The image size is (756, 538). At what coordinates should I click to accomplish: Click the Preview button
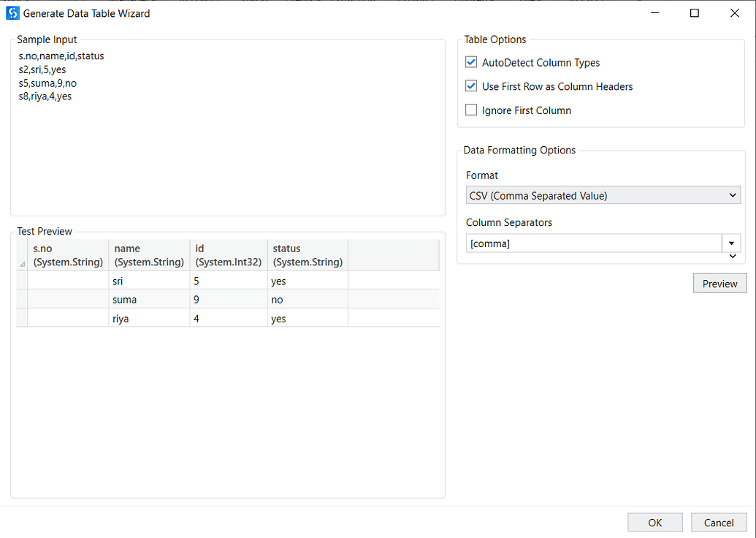point(719,284)
